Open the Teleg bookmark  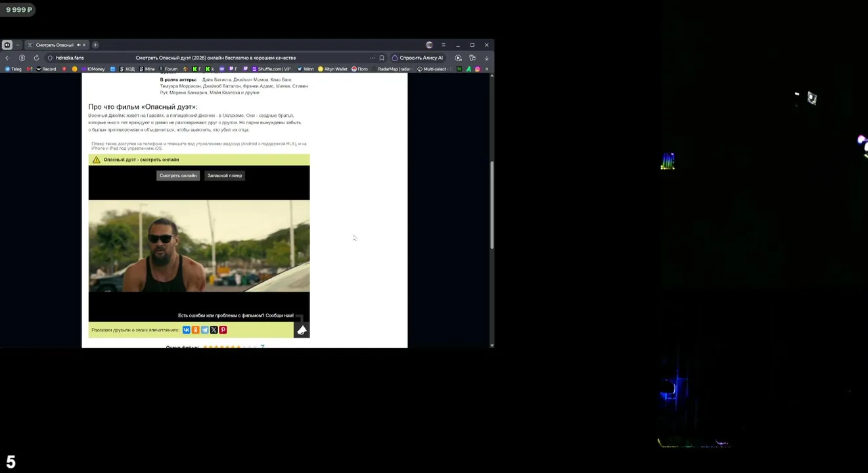[14, 69]
